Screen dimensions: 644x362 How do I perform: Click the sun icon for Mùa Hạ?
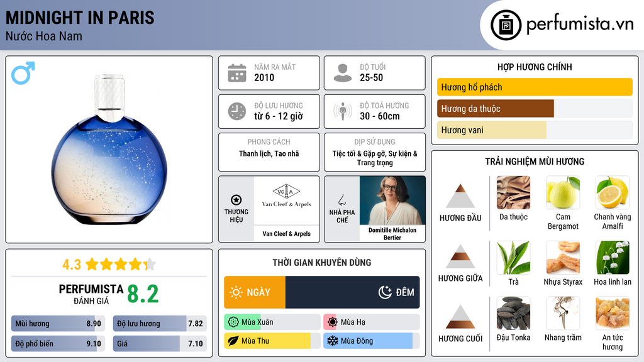tap(332, 322)
